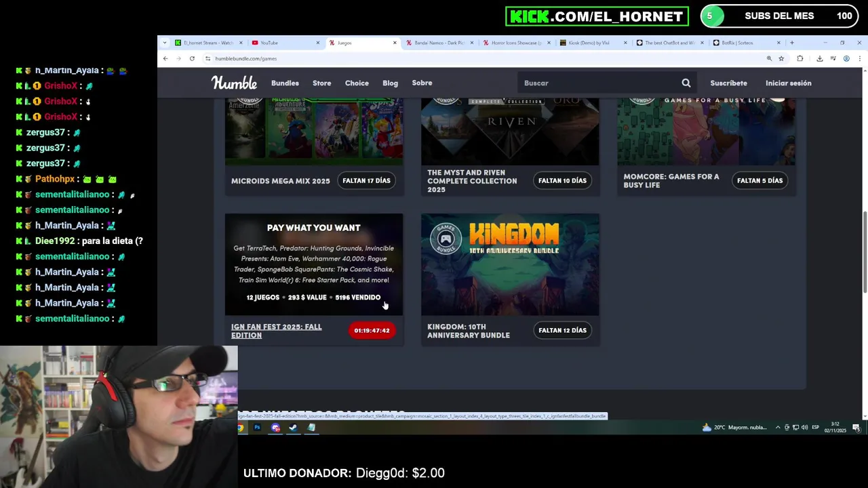Click Iniciar sesión
This screenshot has width=868, height=488.
tap(788, 83)
